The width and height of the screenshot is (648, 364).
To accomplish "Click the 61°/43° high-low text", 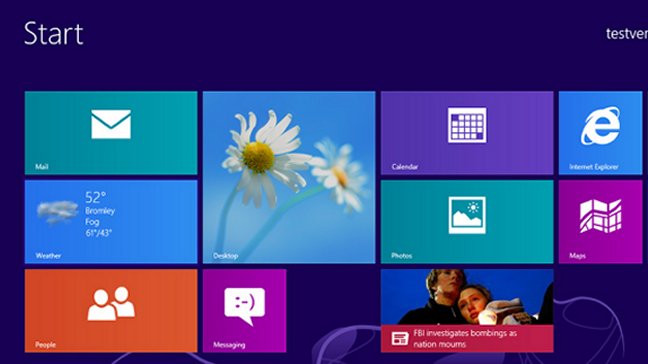I will [98, 233].
